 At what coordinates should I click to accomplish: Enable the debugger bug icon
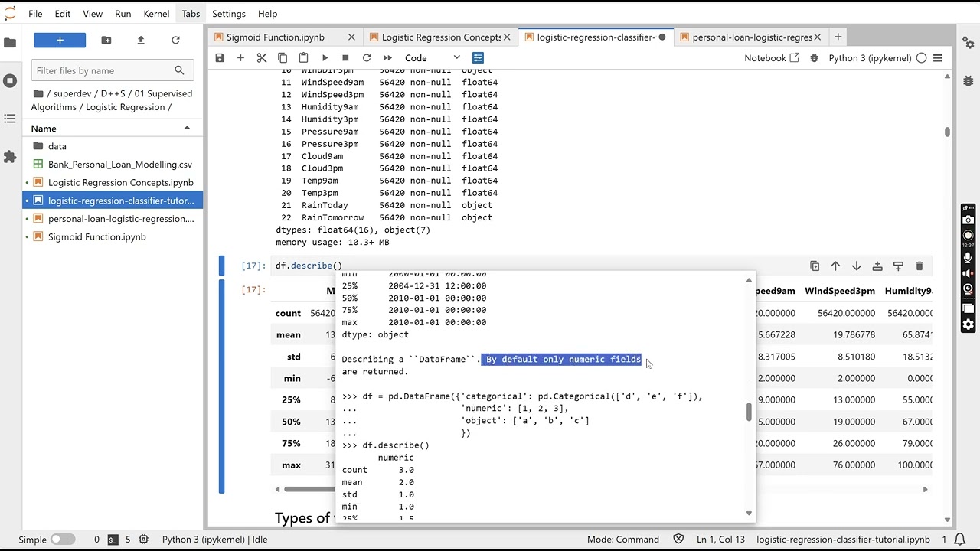pyautogui.click(x=814, y=57)
